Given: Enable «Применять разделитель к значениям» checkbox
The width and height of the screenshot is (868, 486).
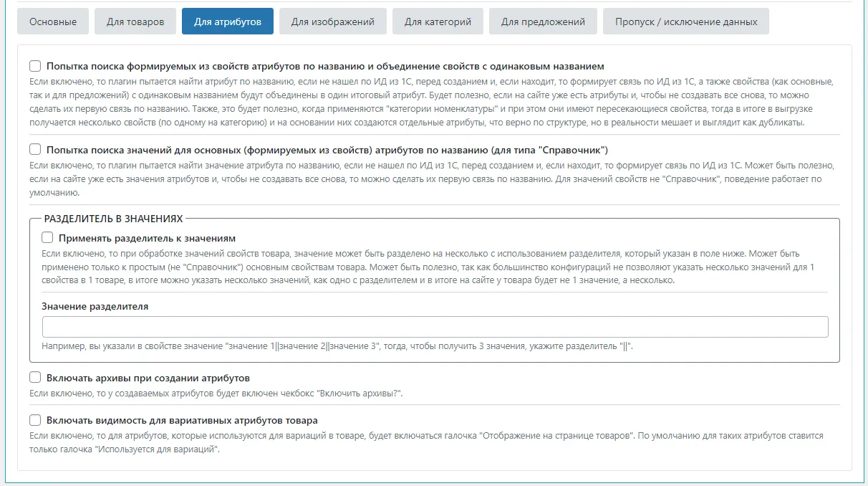Looking at the screenshot, I should tap(49, 237).
